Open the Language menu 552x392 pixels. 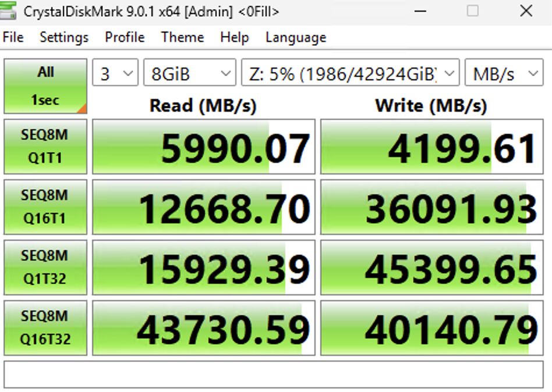pos(295,37)
